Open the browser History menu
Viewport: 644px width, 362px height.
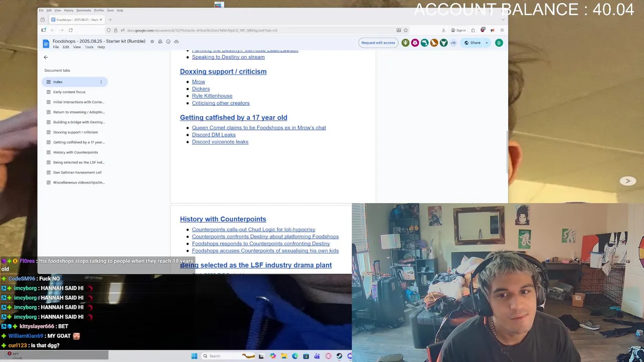tap(68, 10)
